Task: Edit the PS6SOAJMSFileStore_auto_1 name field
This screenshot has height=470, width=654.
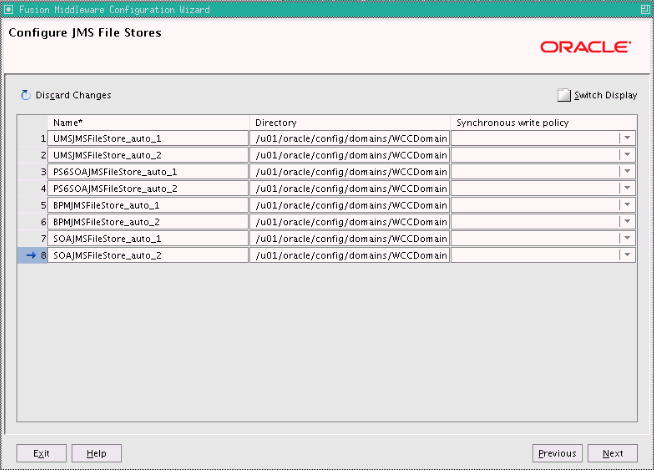Action: coord(148,171)
